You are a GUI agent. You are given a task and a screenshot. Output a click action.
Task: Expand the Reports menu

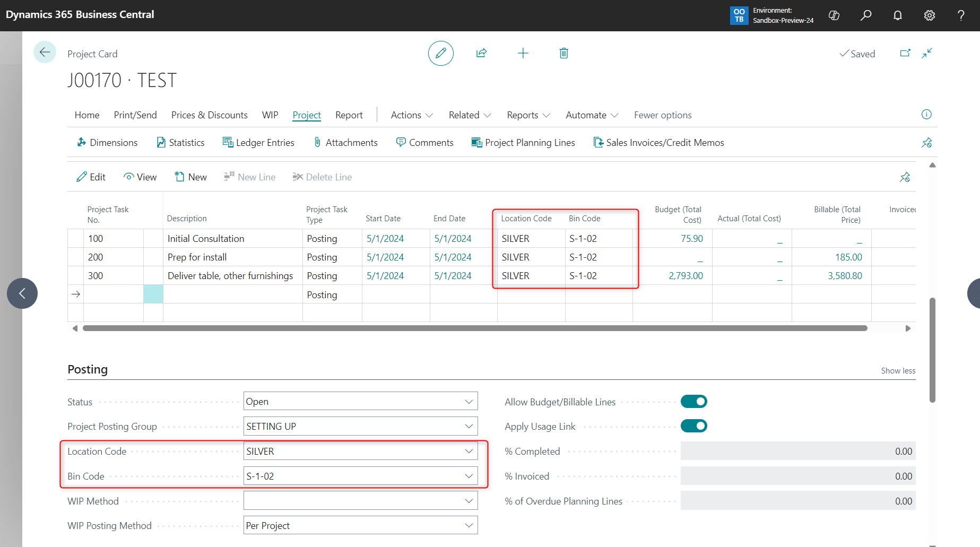pyautogui.click(x=528, y=115)
